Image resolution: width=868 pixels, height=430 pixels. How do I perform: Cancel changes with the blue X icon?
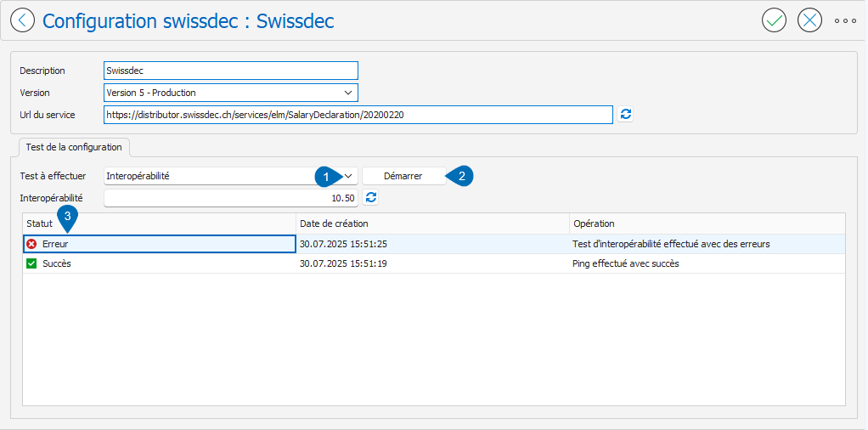click(x=810, y=20)
